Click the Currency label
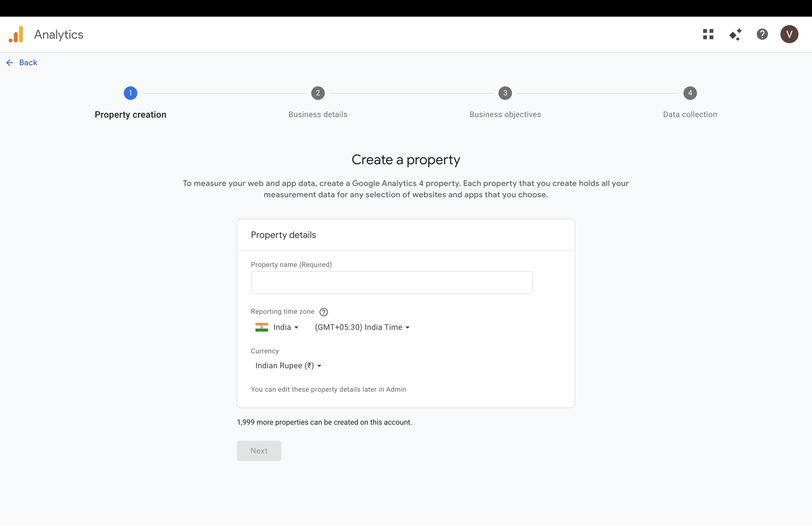 265,351
